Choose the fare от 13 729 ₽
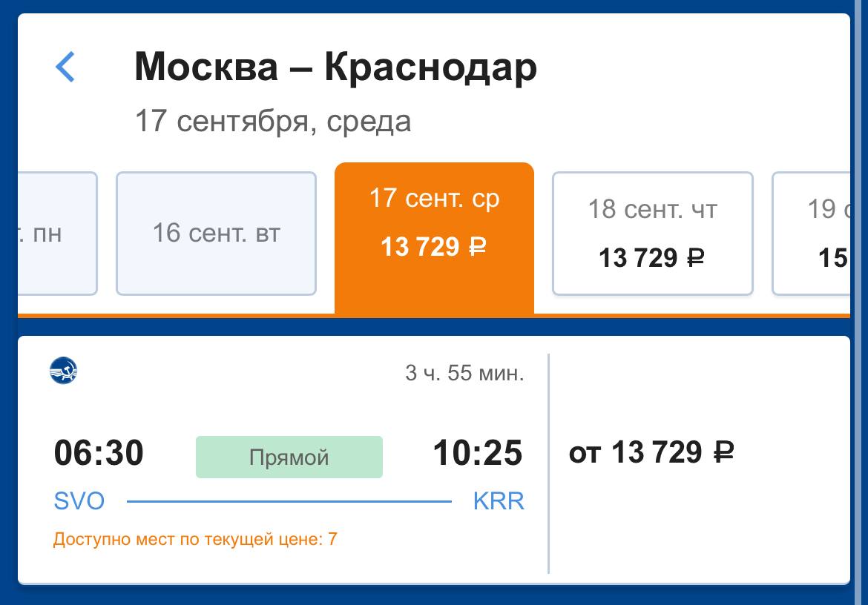Image resolution: width=868 pixels, height=605 pixels. pyautogui.click(x=651, y=452)
